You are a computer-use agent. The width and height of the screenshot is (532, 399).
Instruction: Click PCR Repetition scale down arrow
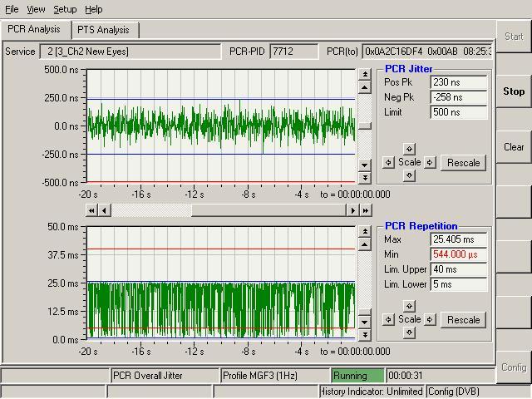408,333
